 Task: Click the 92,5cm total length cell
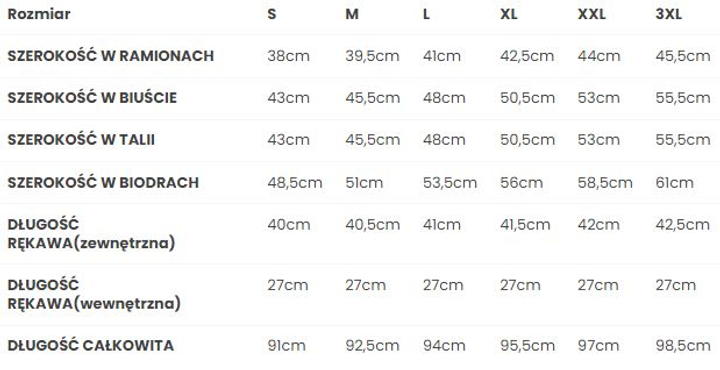click(x=372, y=345)
